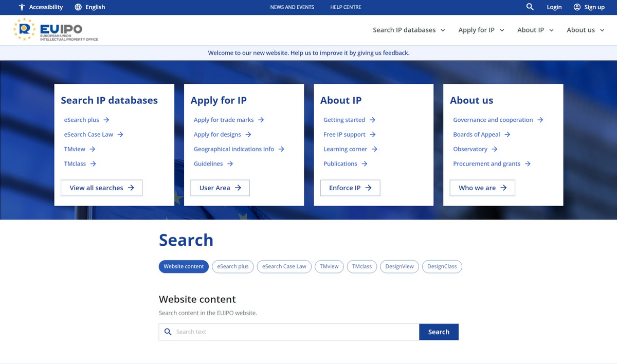The image size is (617, 364).
Task: Open Procurement and grants link
Action: pos(492,164)
